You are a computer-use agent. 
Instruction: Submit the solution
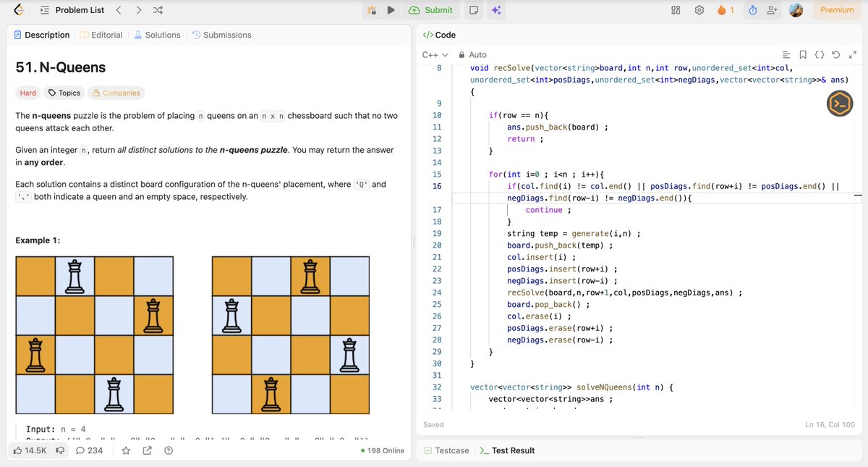click(x=431, y=10)
